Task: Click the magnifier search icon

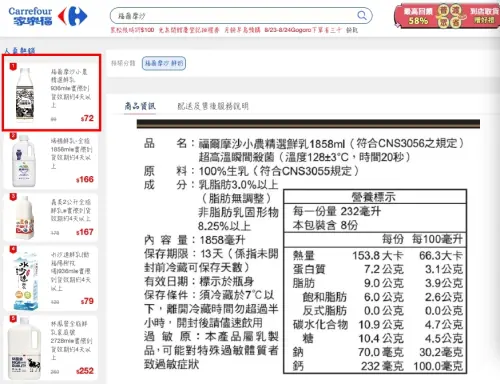Action: (x=362, y=15)
